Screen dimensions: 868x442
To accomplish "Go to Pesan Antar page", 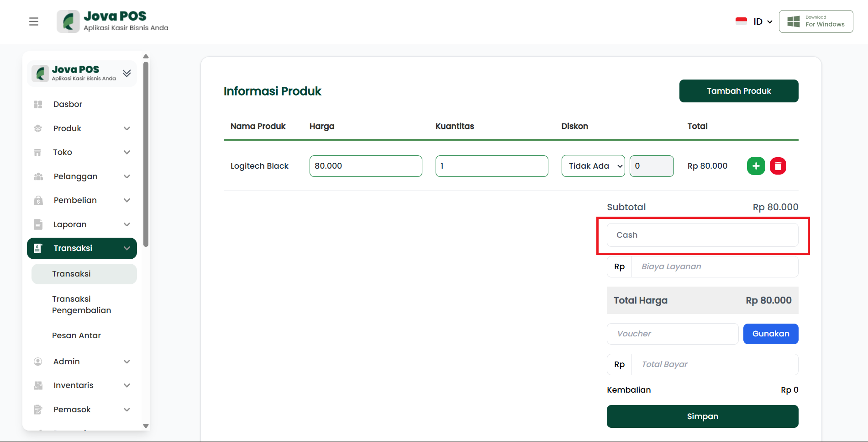I will coord(76,335).
